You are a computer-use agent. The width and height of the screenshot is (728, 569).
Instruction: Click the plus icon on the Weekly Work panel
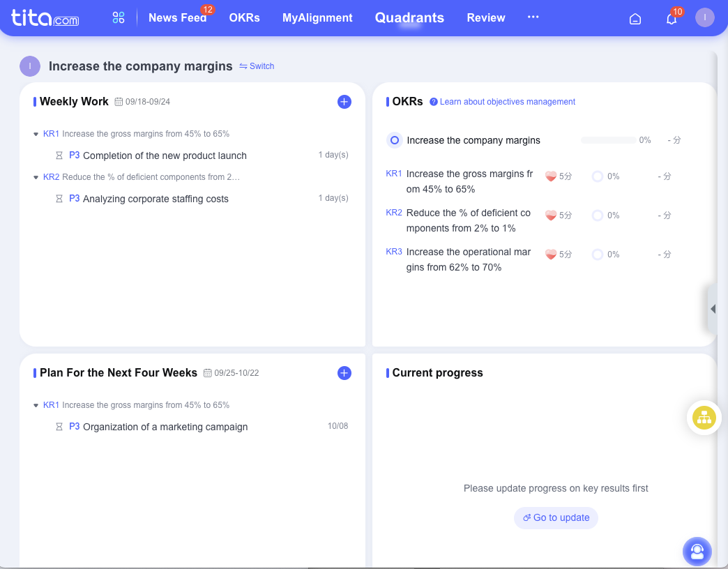click(x=344, y=102)
